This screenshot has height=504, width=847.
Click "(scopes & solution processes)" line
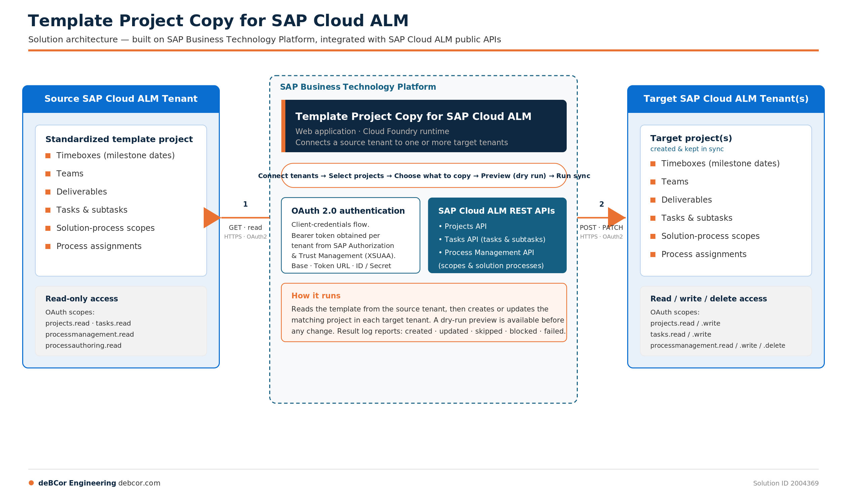click(491, 266)
